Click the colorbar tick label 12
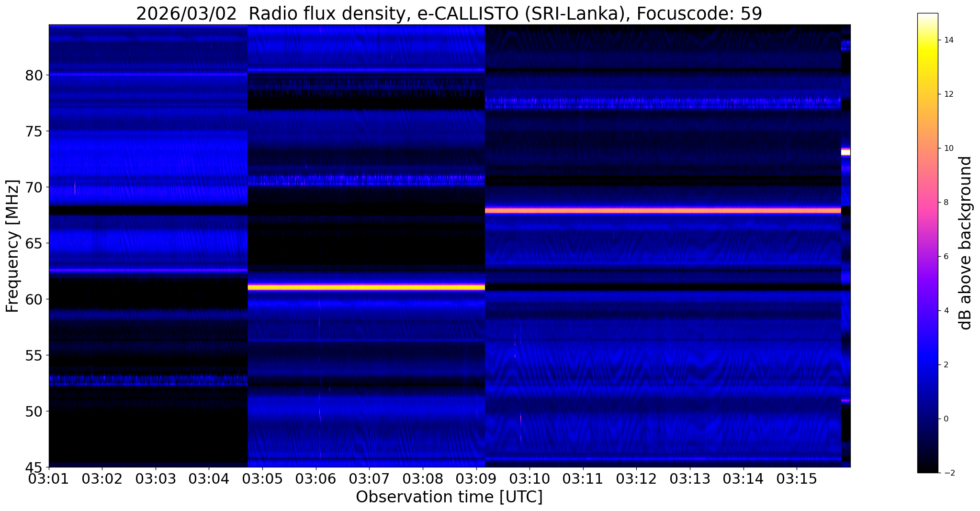This screenshot has width=980, height=511. pyautogui.click(x=948, y=94)
